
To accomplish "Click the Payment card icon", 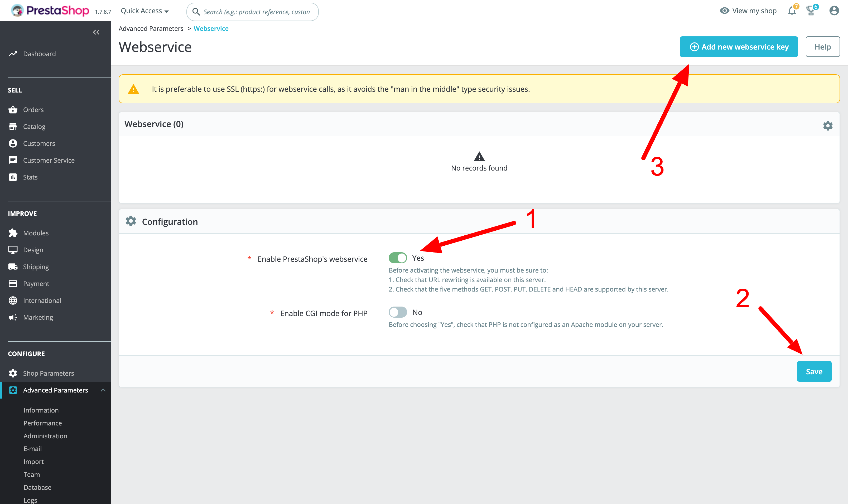I will [x=13, y=284].
